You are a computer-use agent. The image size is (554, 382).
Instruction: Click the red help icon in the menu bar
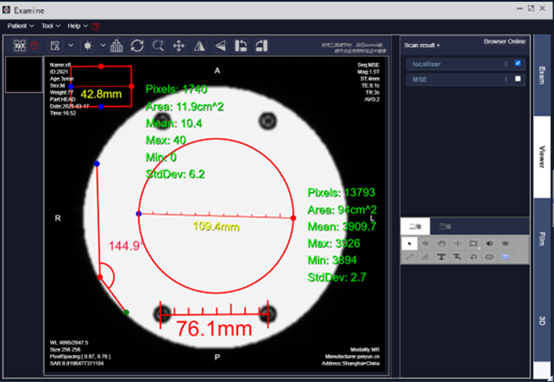[x=96, y=27]
